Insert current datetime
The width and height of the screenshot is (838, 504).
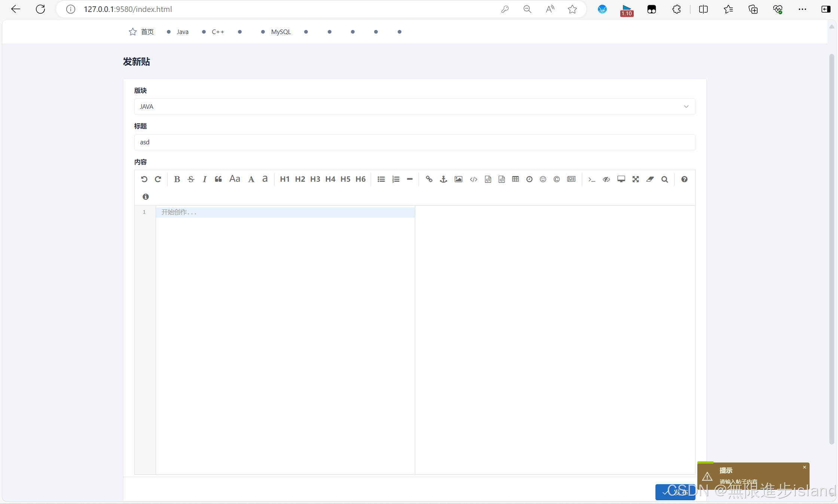tap(529, 179)
